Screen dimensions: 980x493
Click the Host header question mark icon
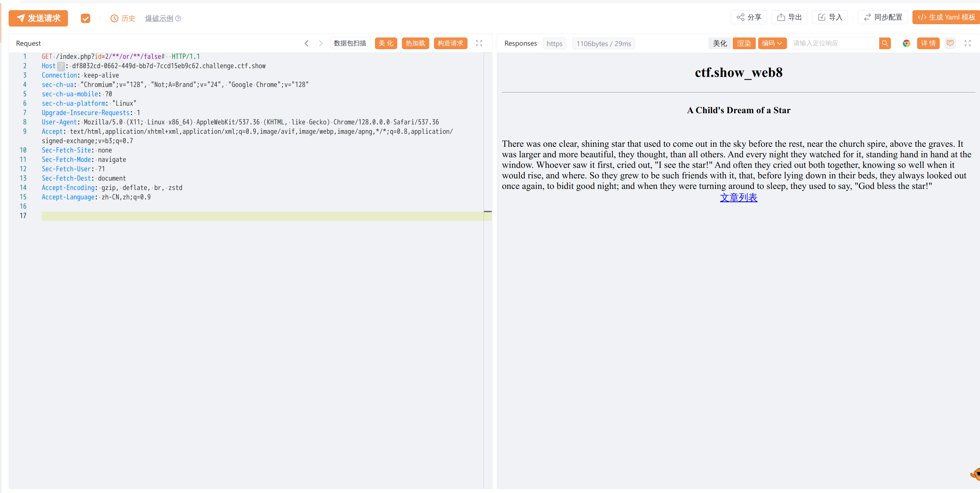(x=61, y=66)
